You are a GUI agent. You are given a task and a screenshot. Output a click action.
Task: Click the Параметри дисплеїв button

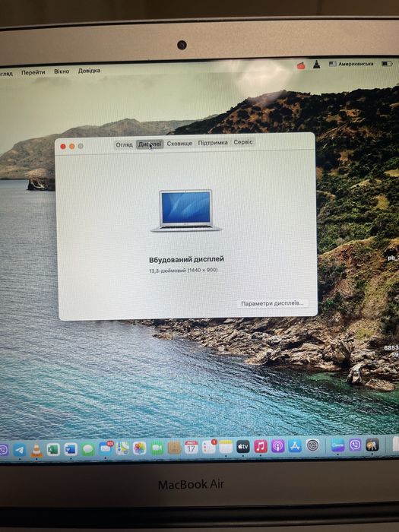click(272, 303)
